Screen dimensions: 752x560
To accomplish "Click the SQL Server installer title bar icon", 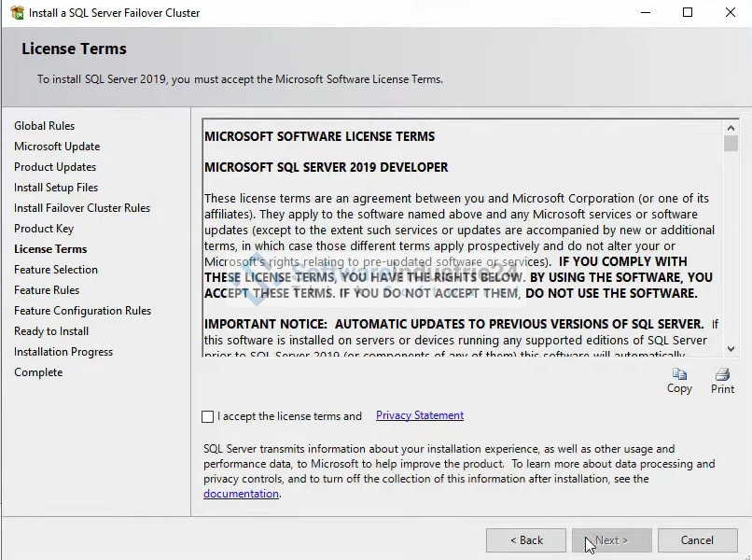I will click(17, 13).
